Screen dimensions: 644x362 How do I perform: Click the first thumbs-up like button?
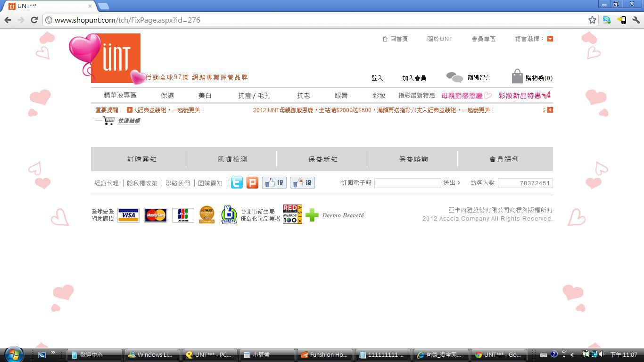[x=274, y=183]
